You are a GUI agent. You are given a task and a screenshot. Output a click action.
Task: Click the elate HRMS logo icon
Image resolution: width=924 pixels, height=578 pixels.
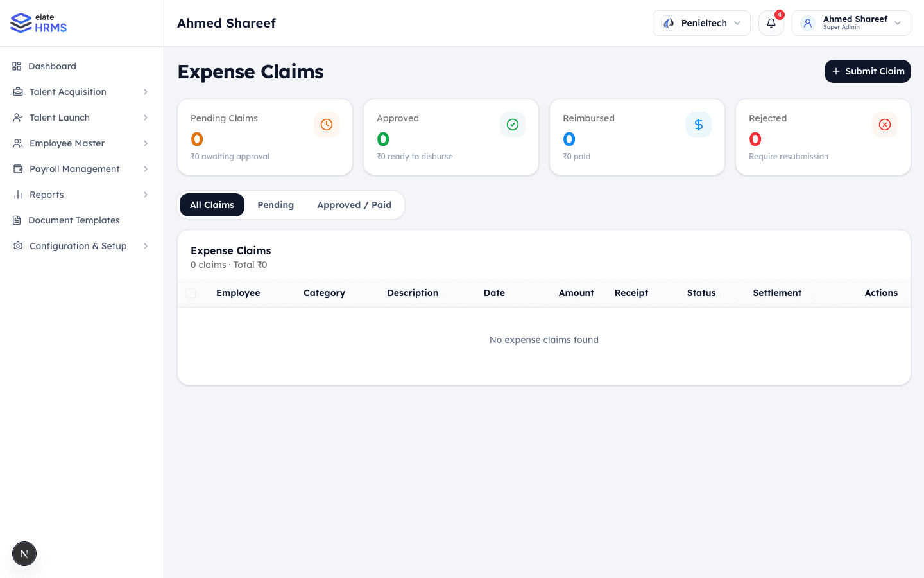[19, 22]
